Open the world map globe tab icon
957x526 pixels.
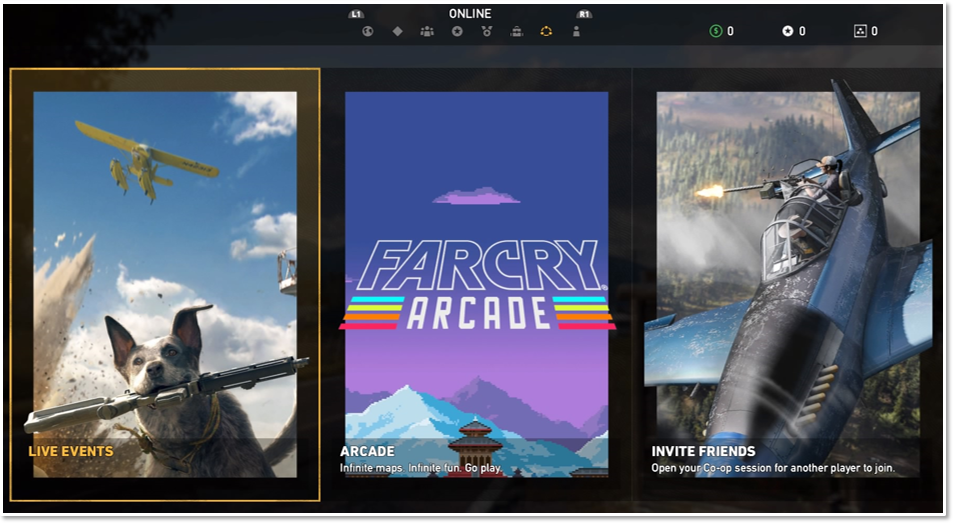tap(367, 32)
